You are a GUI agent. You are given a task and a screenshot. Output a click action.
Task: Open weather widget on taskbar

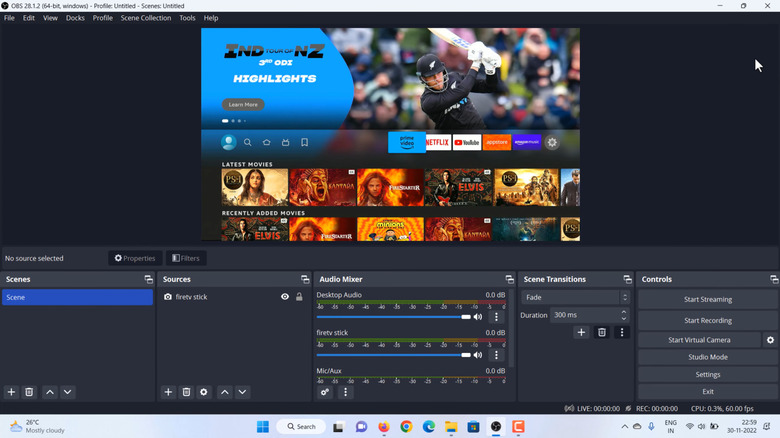38,427
